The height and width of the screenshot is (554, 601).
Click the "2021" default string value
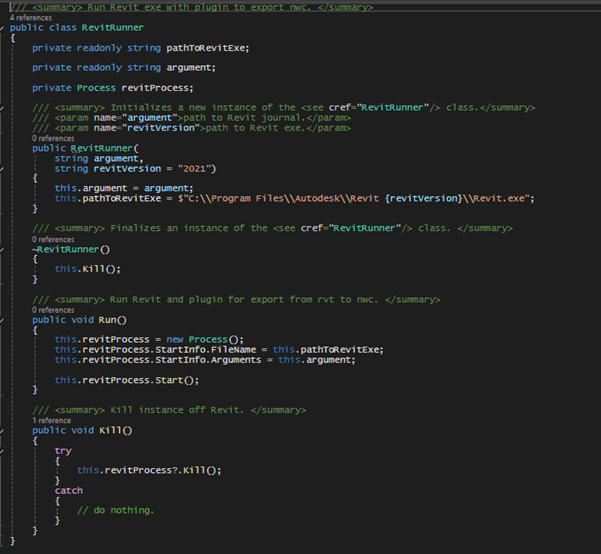194,168
